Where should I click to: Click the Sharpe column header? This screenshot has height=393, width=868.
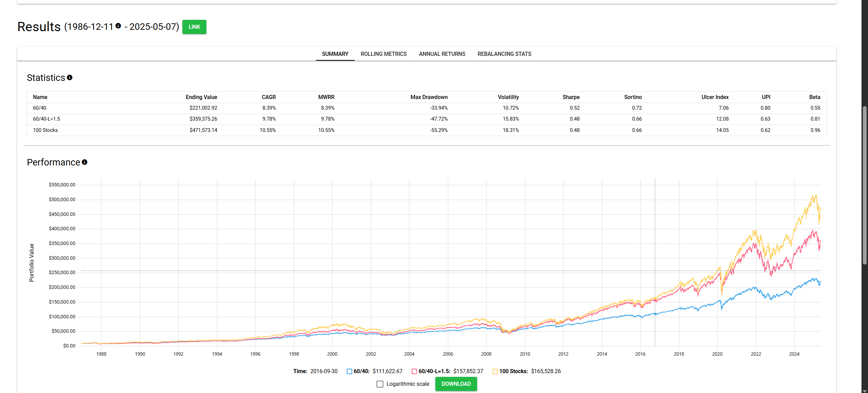coord(571,97)
